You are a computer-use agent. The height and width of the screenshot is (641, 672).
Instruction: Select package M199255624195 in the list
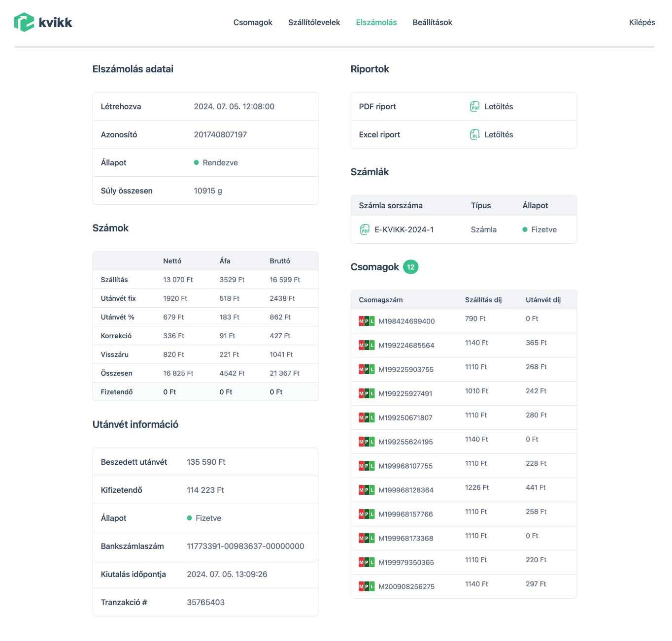click(x=405, y=442)
